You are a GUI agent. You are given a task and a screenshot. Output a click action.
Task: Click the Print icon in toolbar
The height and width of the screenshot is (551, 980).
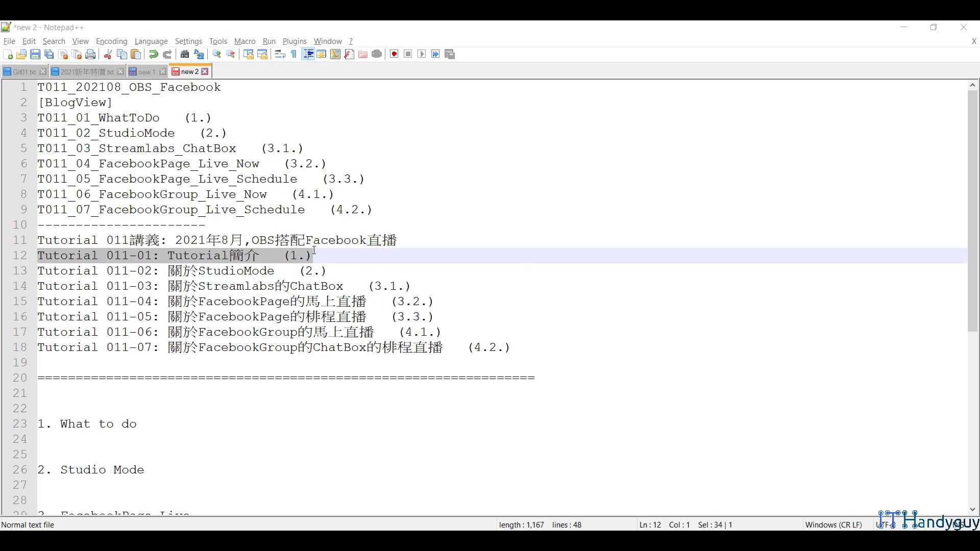(90, 54)
